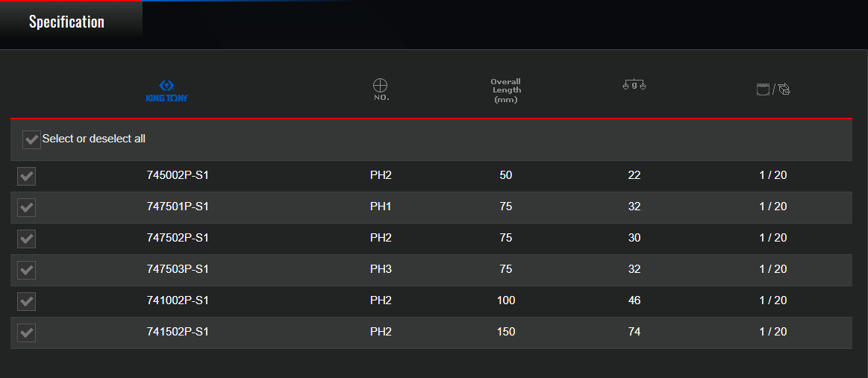
Task: Click the King Tony logo icon
Action: 166,92
